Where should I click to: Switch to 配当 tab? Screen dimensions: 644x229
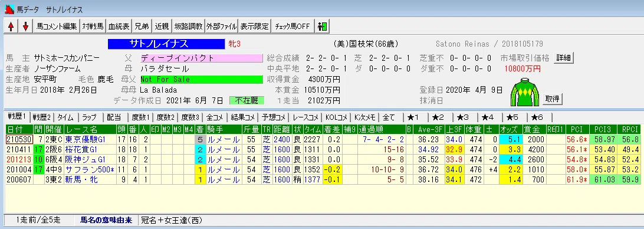tap(114, 117)
